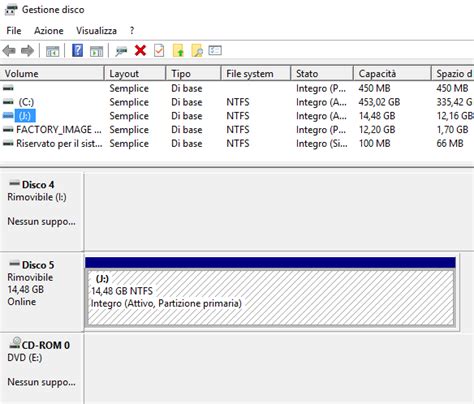
Task: Click the dark blue partition header bar
Action: (x=270, y=262)
